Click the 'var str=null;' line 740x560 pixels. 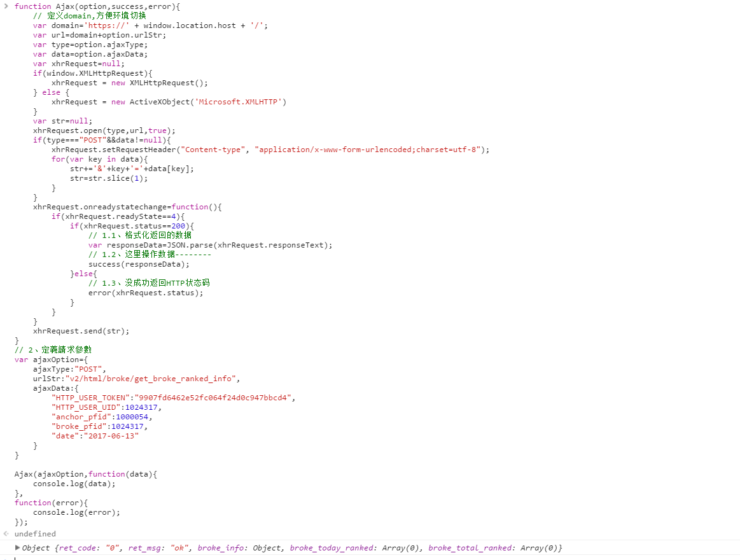pyautogui.click(x=63, y=121)
